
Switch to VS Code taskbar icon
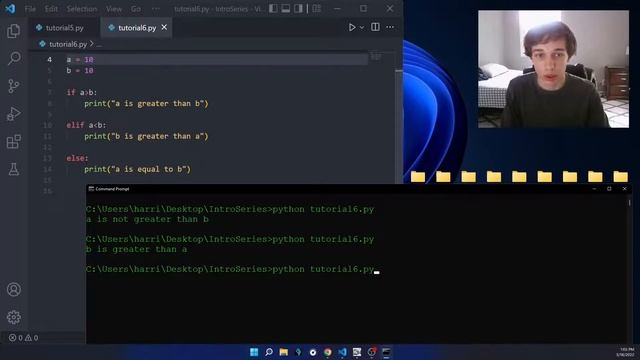(342, 352)
